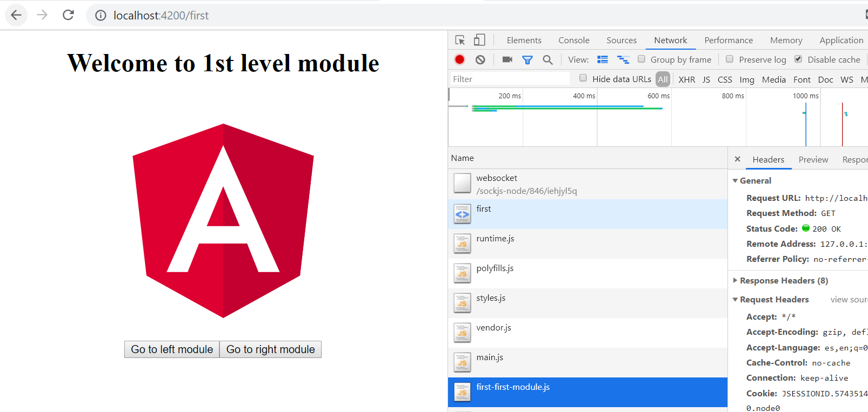Reload the page in browser toolbar
Image resolution: width=868 pixels, height=412 pixels.
pyautogui.click(x=68, y=15)
